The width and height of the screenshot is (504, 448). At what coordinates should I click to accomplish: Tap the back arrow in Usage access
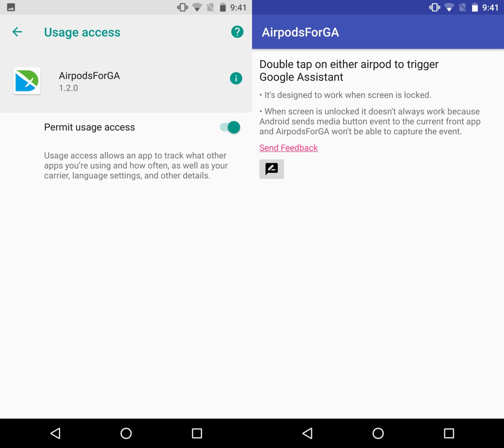coord(17,31)
